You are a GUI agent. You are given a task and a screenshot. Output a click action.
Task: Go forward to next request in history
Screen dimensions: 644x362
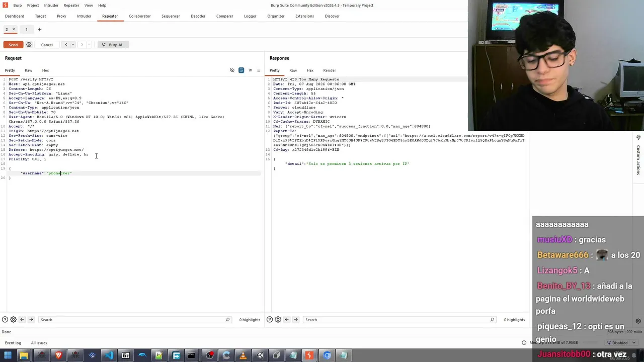coord(82,45)
